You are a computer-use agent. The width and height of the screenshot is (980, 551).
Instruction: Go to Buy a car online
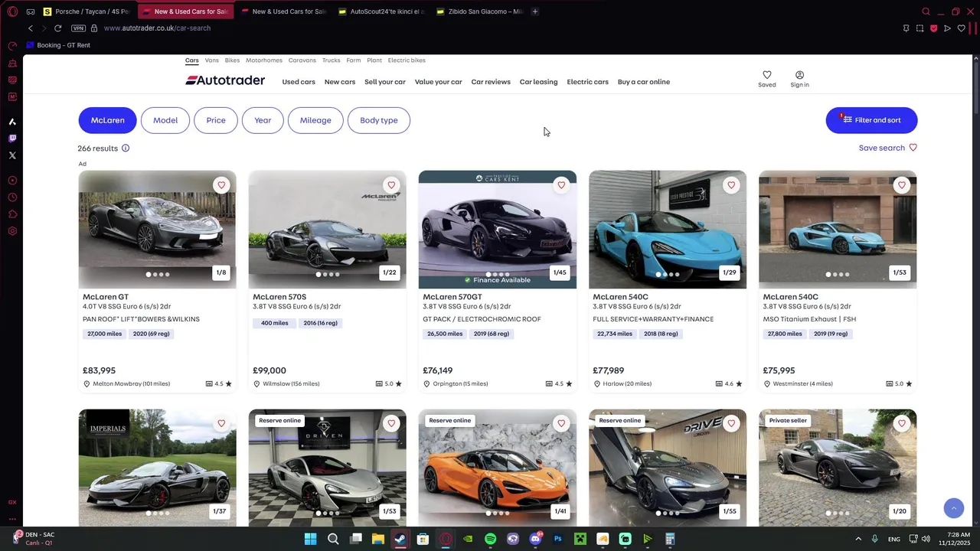point(644,82)
